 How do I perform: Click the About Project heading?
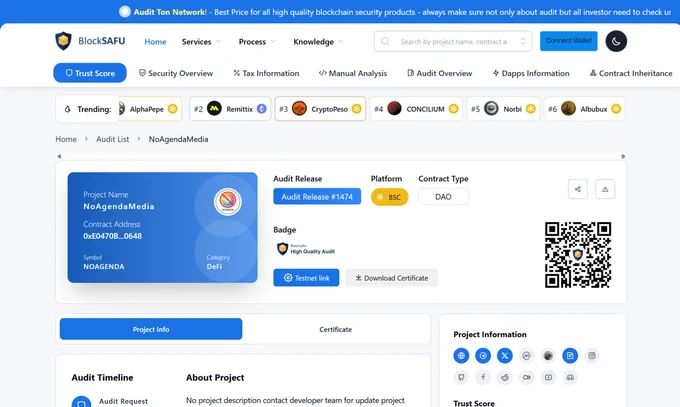coord(215,377)
